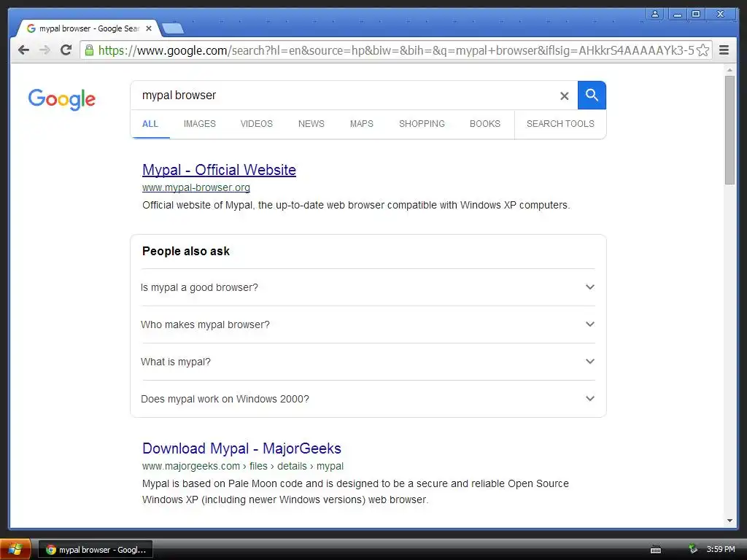
Task: Expand 'What is mypal?' question
Action: click(x=368, y=362)
